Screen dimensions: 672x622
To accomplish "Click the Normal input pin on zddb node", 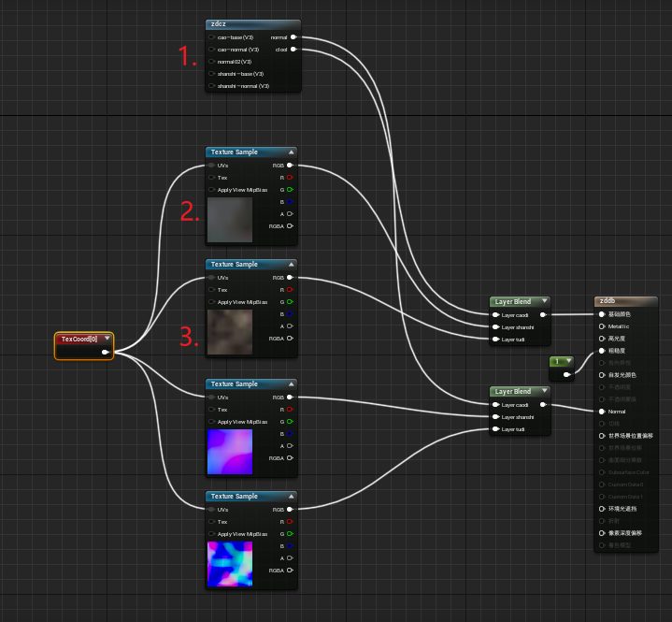I will coord(602,412).
